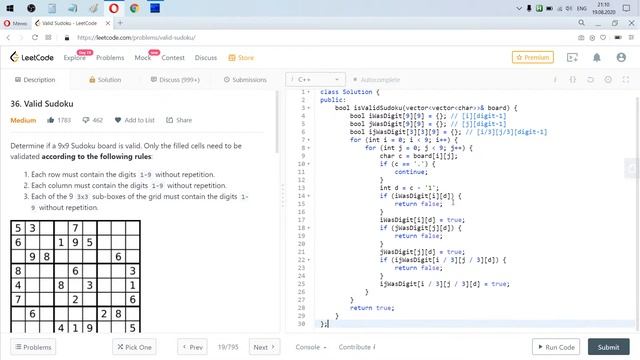Collapse code fold at line 3
The height and width of the screenshot is (360, 640).
pos(309,108)
